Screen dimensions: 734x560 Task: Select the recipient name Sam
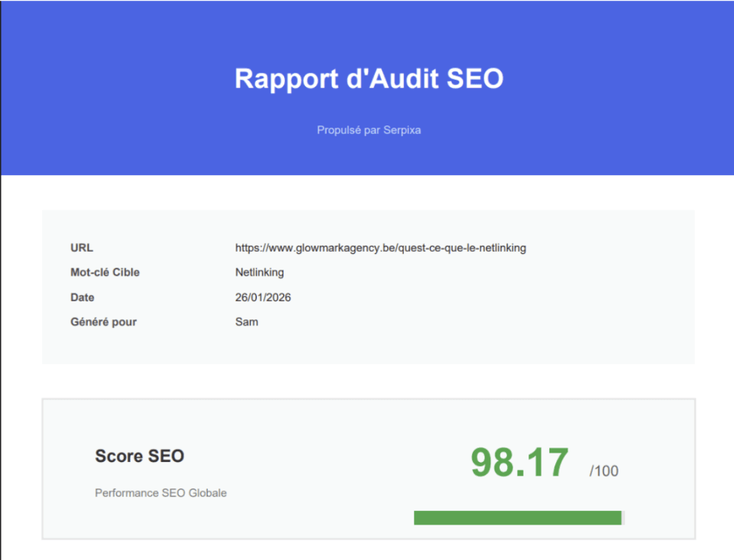247,321
